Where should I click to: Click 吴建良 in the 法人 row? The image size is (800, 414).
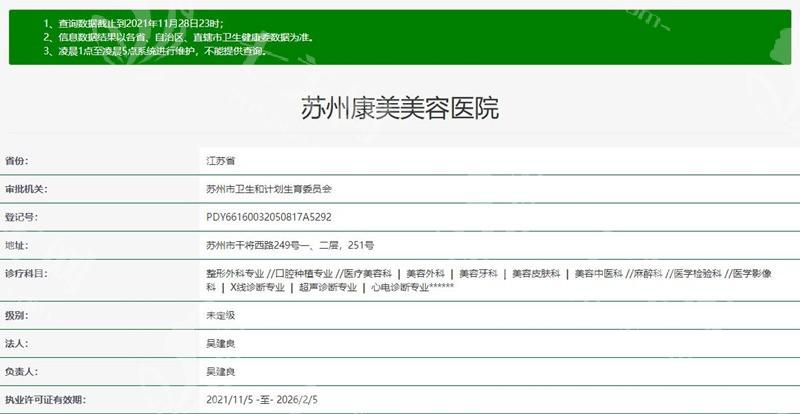220,344
